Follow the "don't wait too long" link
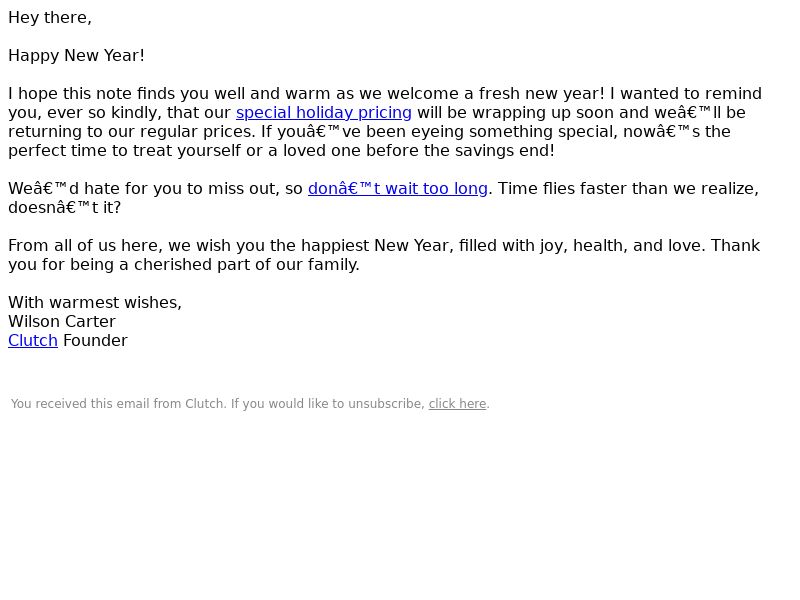This screenshot has height=600, width=800. click(x=397, y=189)
